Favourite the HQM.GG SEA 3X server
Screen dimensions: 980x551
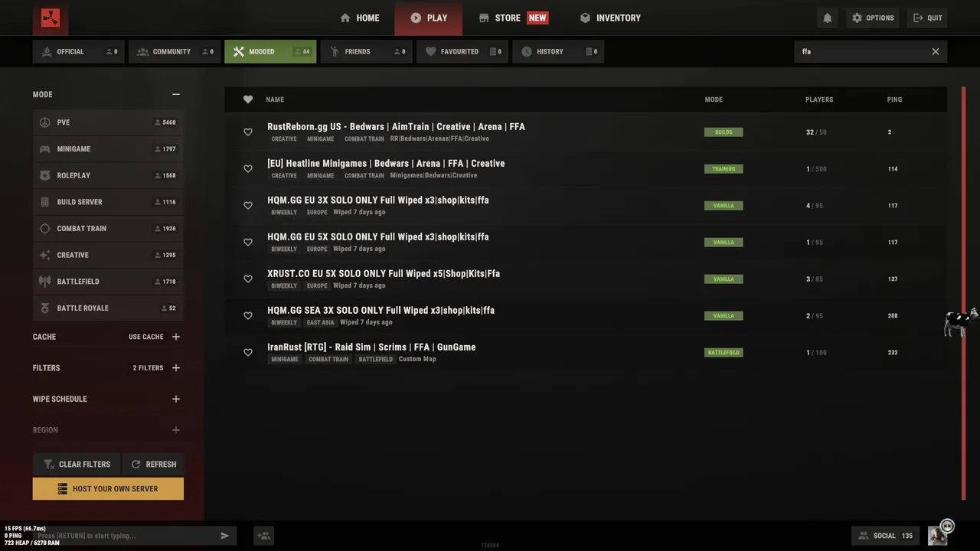[x=248, y=316]
